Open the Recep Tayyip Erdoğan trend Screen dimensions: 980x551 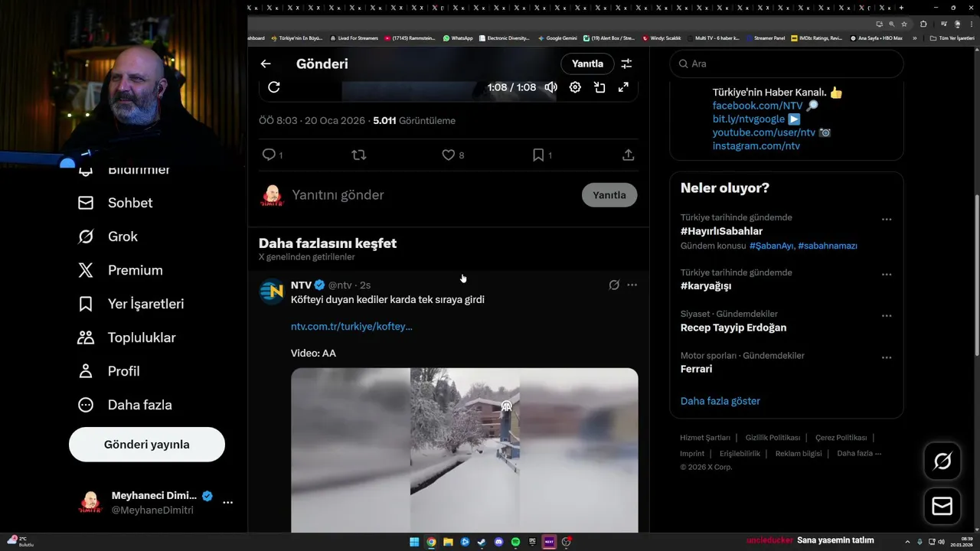(733, 328)
